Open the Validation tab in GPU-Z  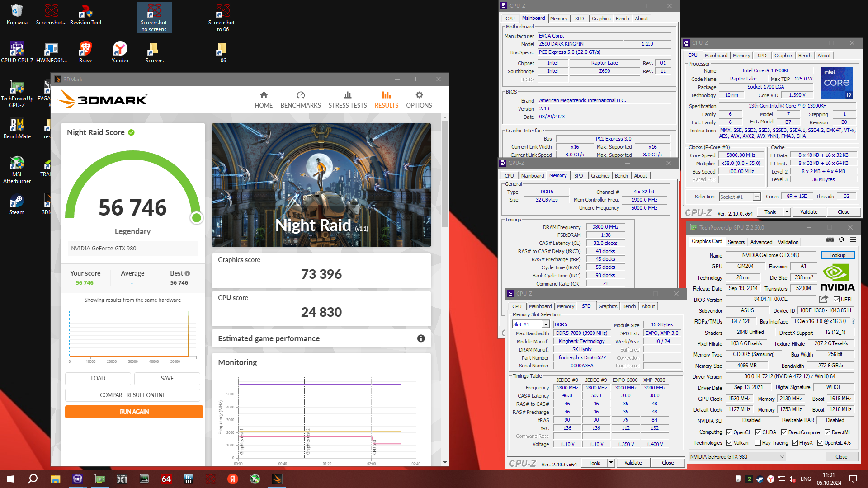pyautogui.click(x=788, y=242)
